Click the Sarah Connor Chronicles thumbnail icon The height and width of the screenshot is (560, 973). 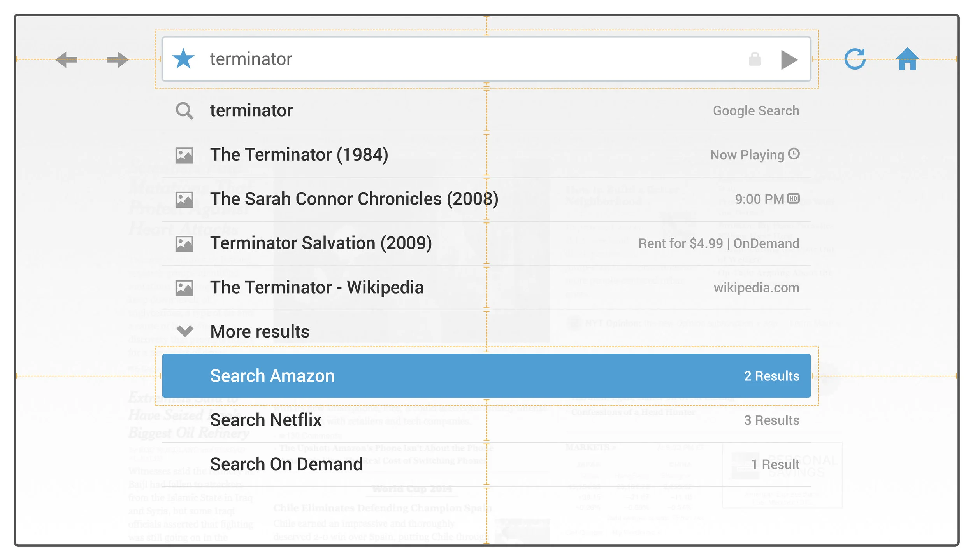pos(184,199)
